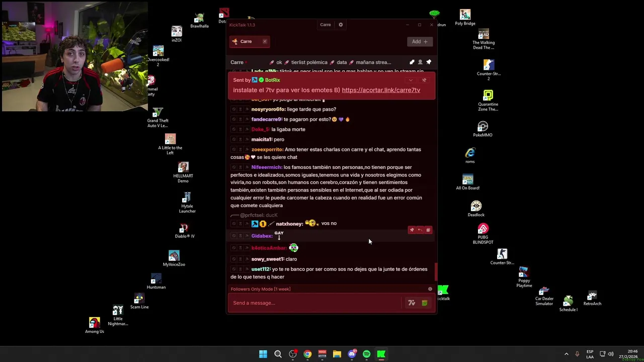Screen dimensions: 644x362
Task: Click username zoeexporrito in chat
Action: (x=267, y=149)
